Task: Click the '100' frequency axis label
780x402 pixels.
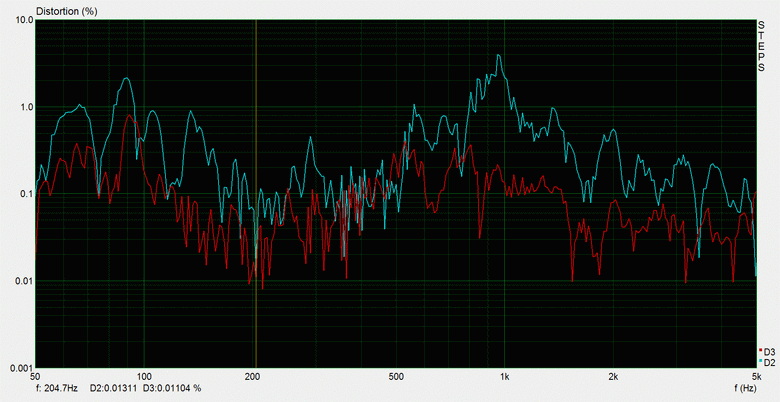Action: [x=144, y=377]
